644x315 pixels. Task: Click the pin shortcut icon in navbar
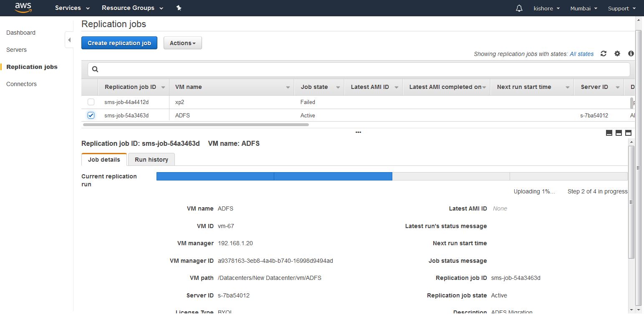[x=179, y=8]
